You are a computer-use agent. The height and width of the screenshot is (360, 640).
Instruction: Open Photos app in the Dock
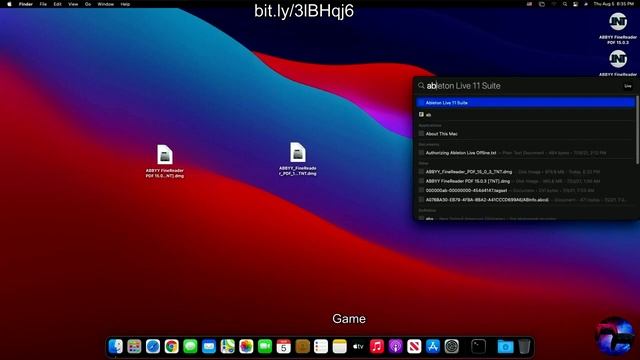(x=246, y=347)
